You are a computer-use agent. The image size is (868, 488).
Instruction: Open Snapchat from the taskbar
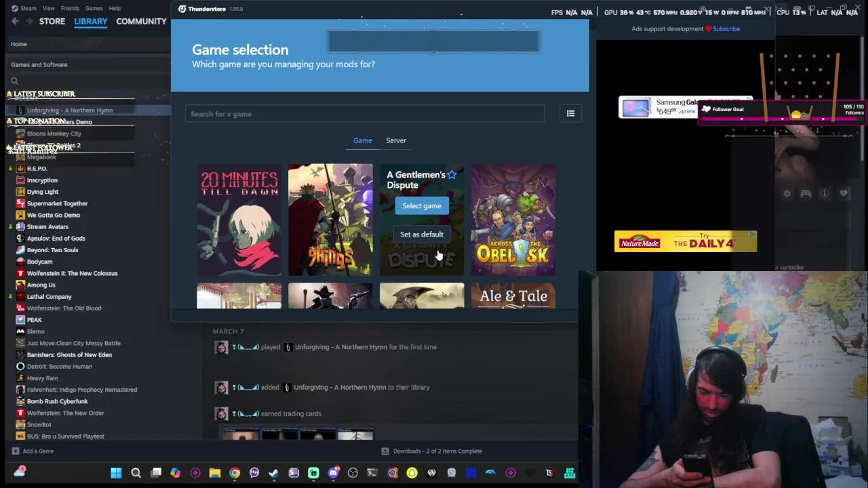point(412,472)
